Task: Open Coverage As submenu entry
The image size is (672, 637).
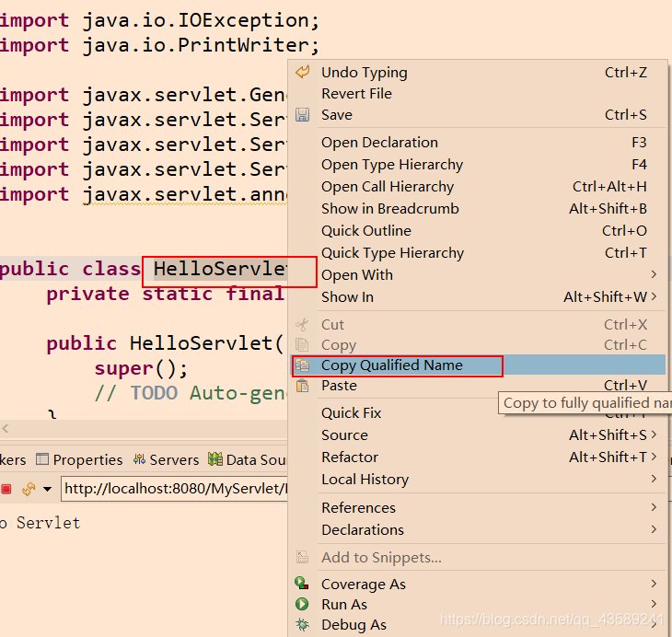Action: pyautogui.click(x=478, y=584)
